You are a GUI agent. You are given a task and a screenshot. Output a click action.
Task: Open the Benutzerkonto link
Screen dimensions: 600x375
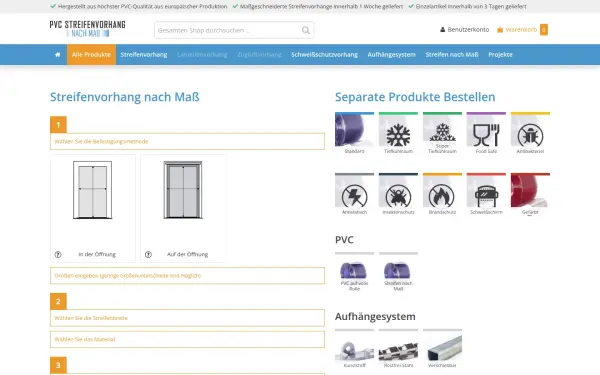[x=465, y=29]
